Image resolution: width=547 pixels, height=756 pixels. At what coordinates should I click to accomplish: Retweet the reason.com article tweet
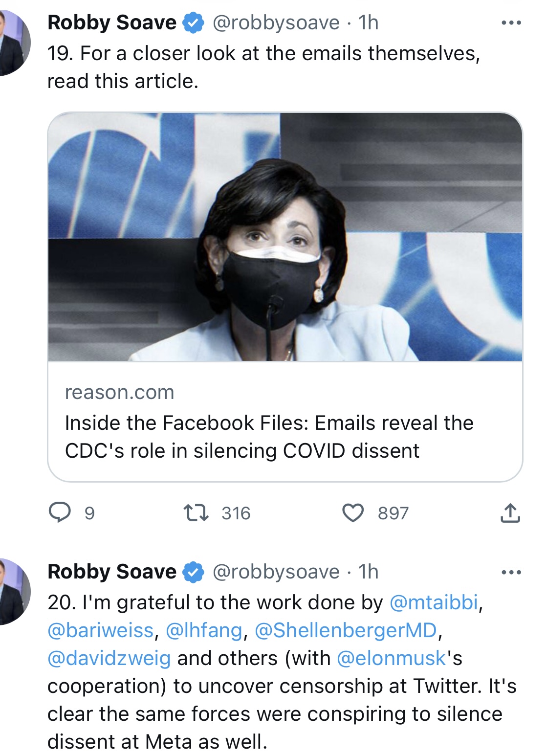click(196, 513)
